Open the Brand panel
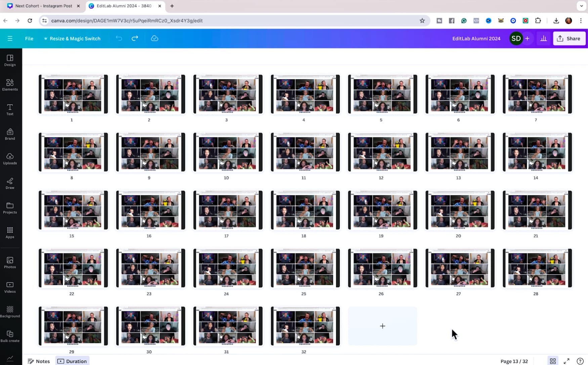The height and width of the screenshot is (365, 588). point(10,134)
